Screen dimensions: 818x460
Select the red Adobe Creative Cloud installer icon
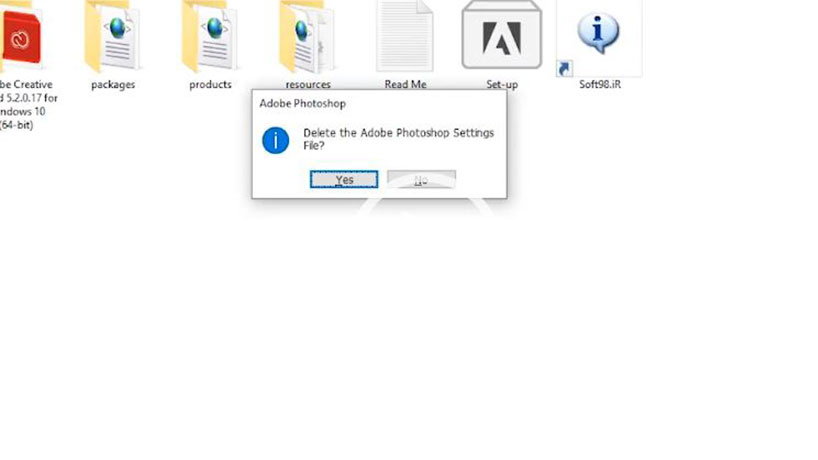coord(20,37)
